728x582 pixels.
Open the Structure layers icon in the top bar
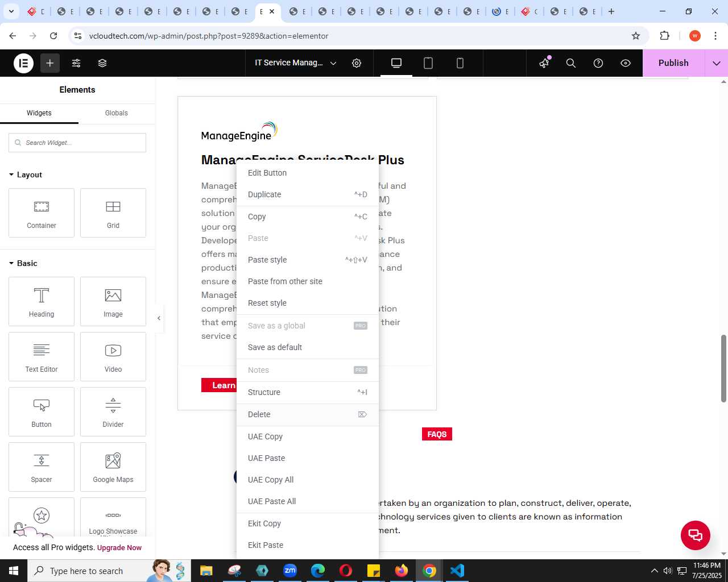(102, 63)
